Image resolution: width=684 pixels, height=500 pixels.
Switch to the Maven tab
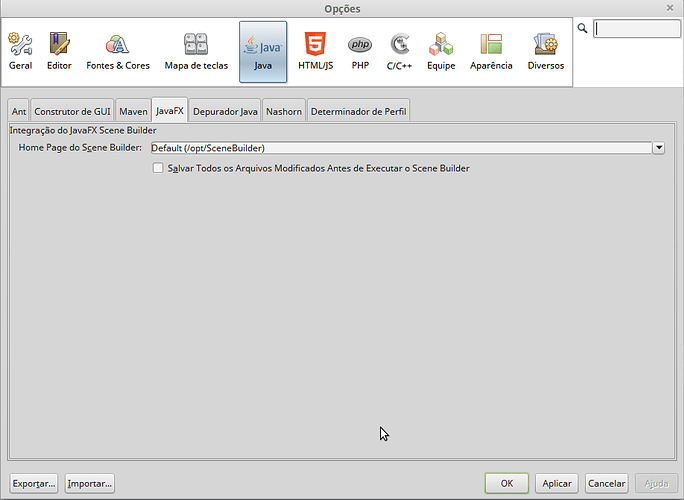click(133, 111)
